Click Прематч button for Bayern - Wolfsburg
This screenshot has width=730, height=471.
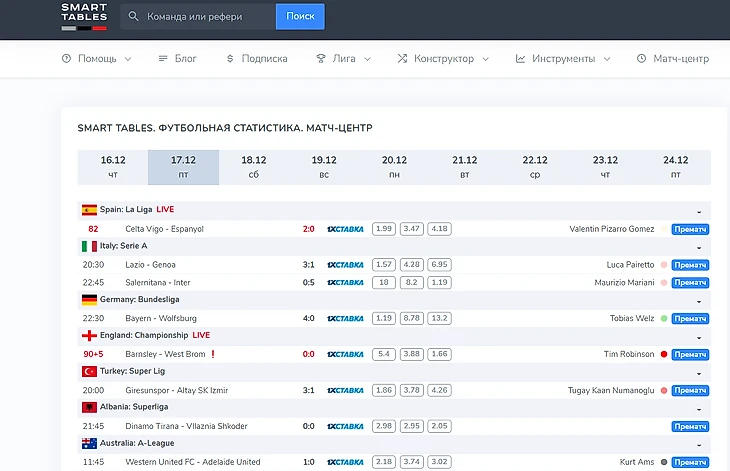coord(689,319)
